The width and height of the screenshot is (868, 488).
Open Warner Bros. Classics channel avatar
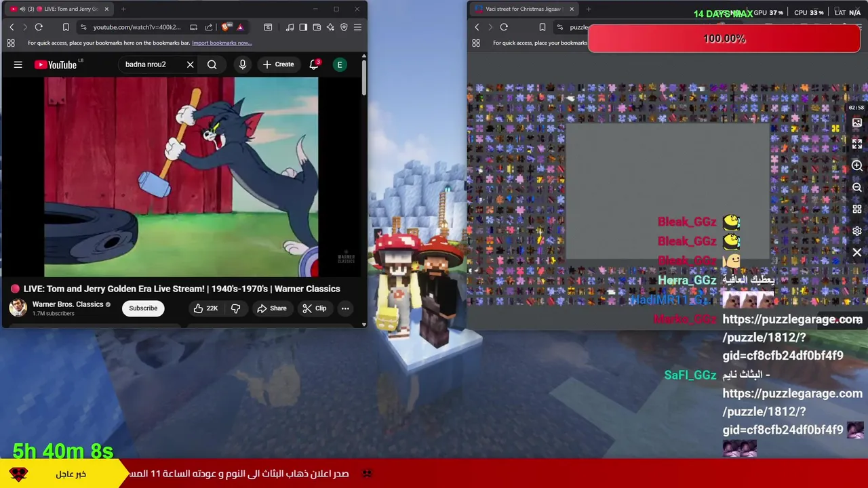pos(18,308)
